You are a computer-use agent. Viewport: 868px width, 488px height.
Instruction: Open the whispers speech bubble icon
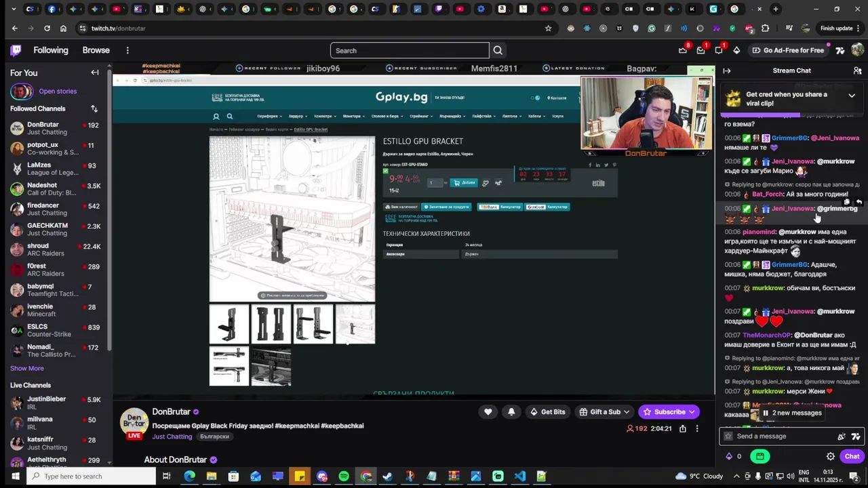[x=719, y=50]
